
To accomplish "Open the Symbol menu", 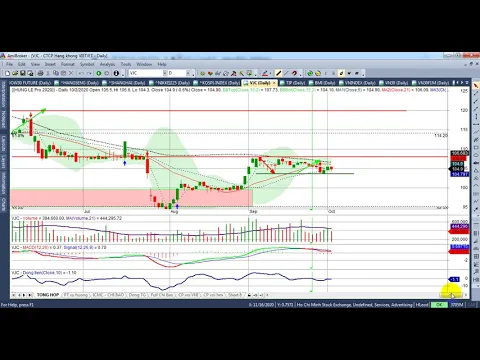I will coord(87,64).
